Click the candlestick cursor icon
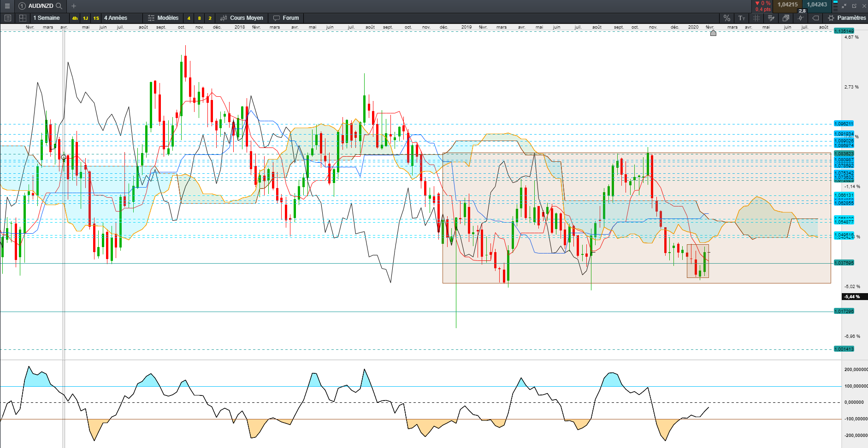This screenshot has width=868, height=448. point(801,18)
